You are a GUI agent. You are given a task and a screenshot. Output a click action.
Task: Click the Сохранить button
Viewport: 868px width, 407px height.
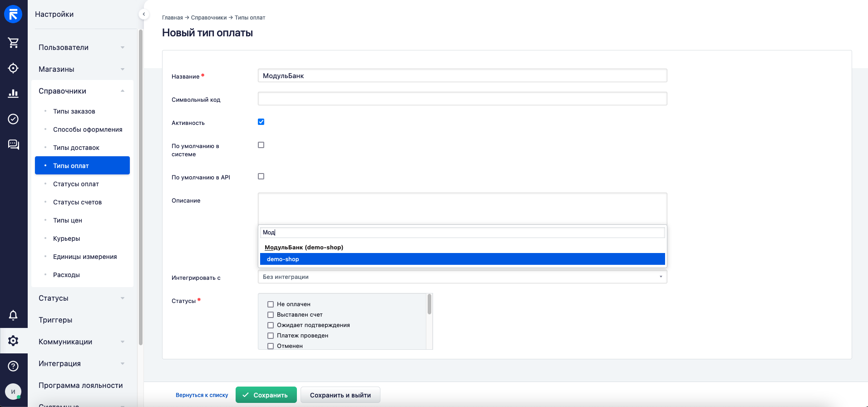pyautogui.click(x=266, y=395)
